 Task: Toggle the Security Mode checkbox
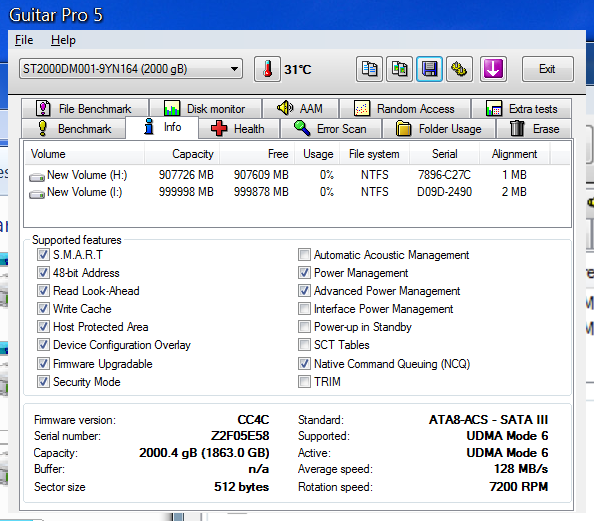[x=43, y=381]
